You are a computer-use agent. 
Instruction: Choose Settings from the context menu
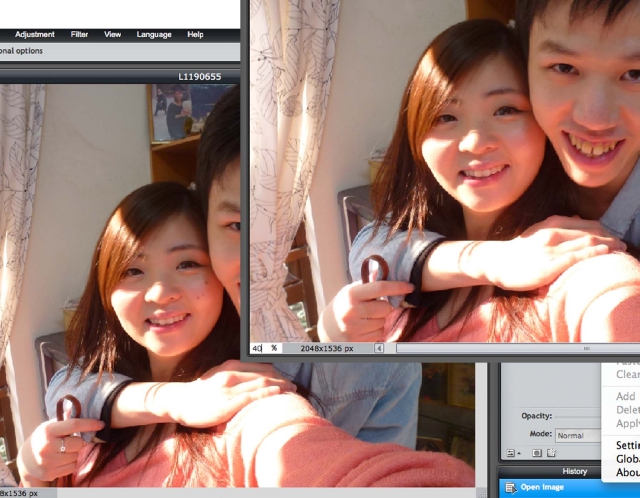coord(627,445)
